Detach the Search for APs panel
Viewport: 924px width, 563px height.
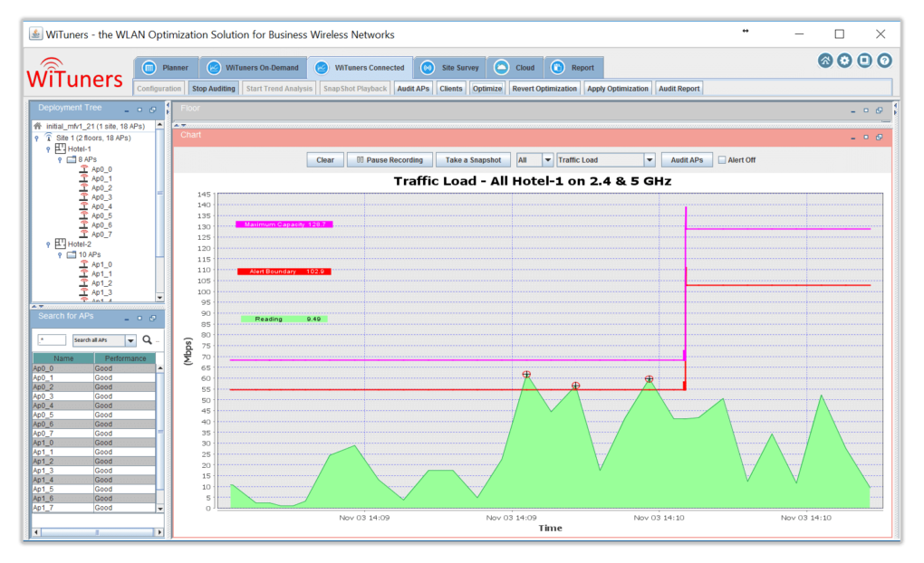point(152,318)
